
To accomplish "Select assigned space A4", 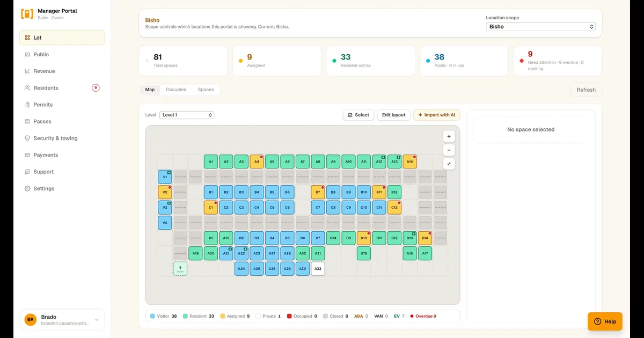I will (x=257, y=161).
